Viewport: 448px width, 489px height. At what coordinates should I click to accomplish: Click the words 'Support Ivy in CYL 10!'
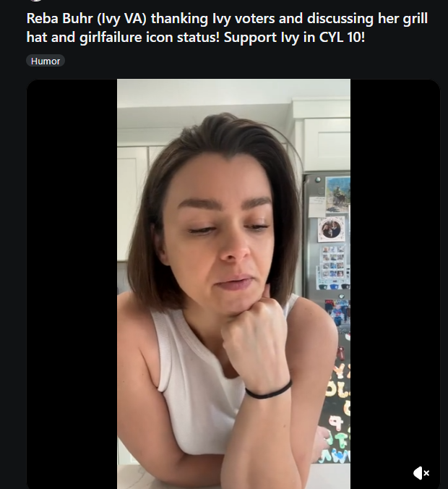pos(294,38)
